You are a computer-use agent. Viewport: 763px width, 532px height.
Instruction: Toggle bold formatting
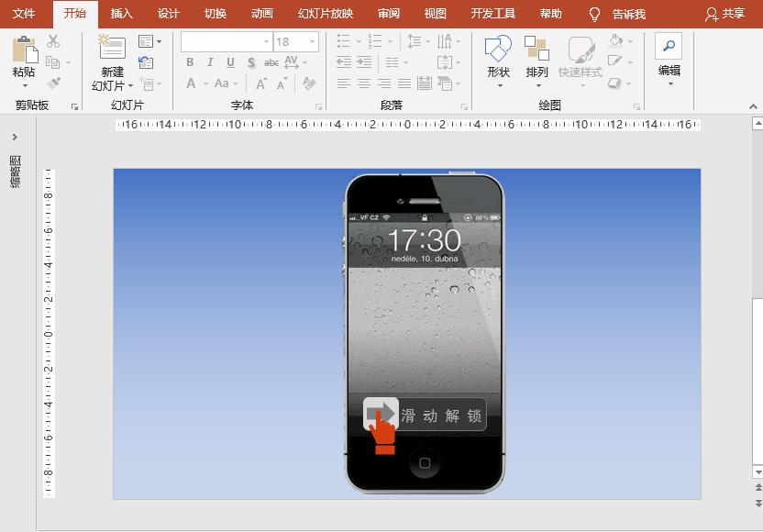tap(189, 62)
